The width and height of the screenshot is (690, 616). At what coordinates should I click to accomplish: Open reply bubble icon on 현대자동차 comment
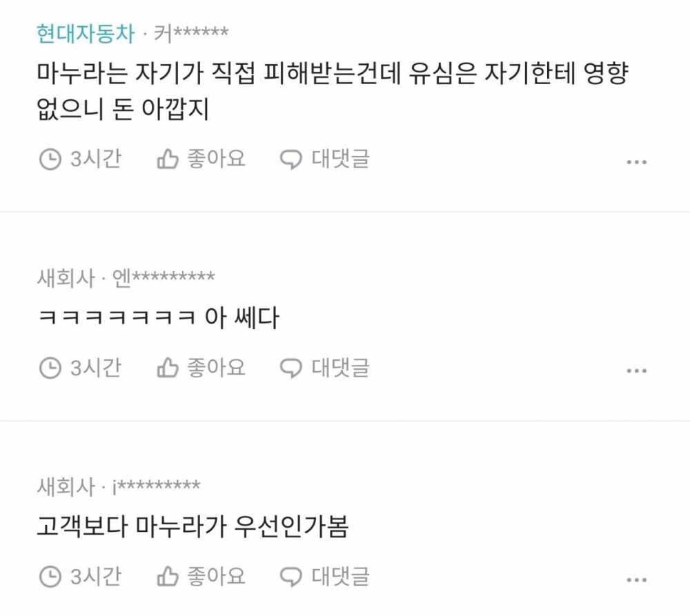point(291,159)
